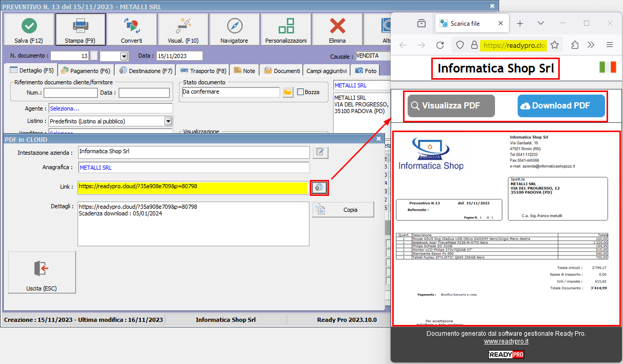
Task: Click the Riferimento Num. input field
Action: (x=70, y=93)
